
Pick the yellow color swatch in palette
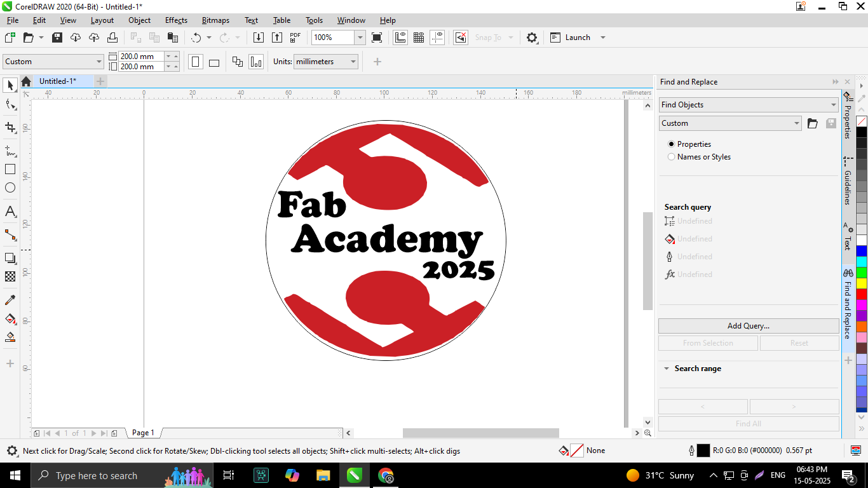pos(862,283)
